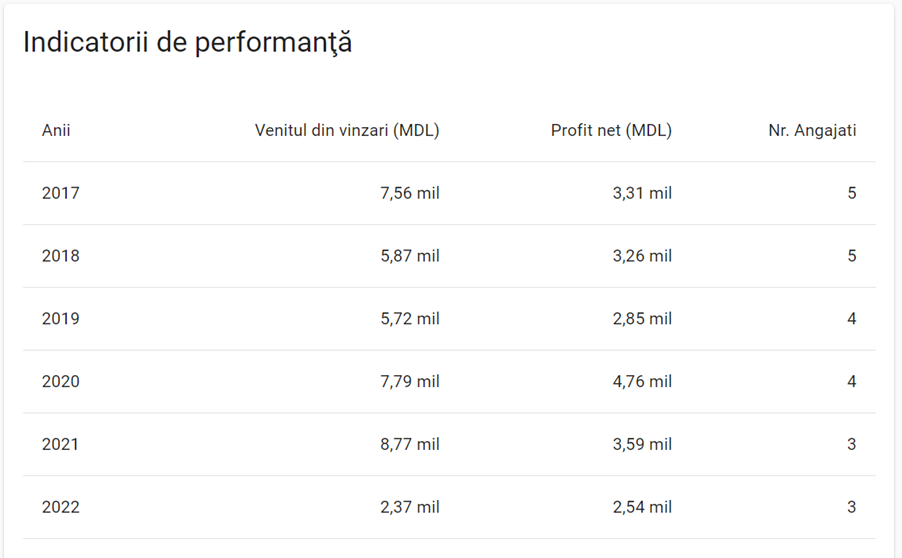Select the 2021 year cell

point(60,444)
